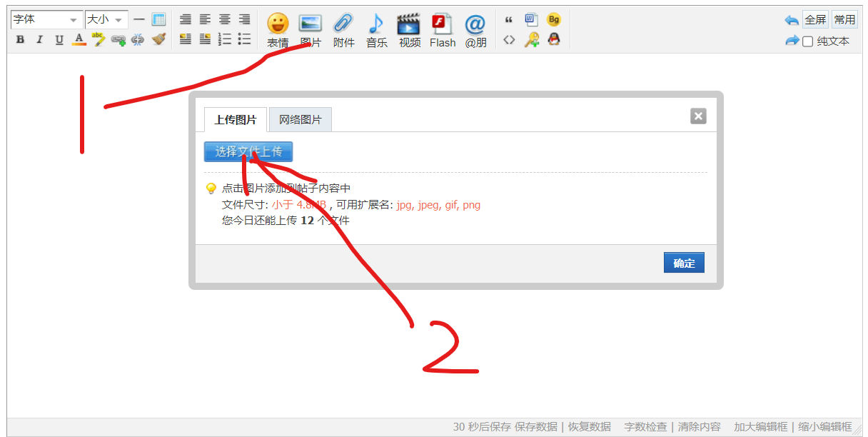
Task: Switch editor to 全屏 fullscreen
Action: (x=815, y=19)
